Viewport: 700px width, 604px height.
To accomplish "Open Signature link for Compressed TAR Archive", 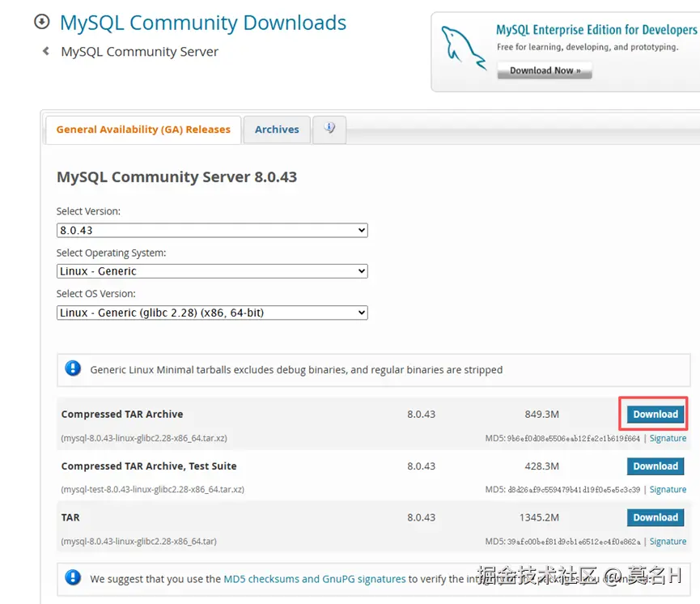I will [x=668, y=438].
